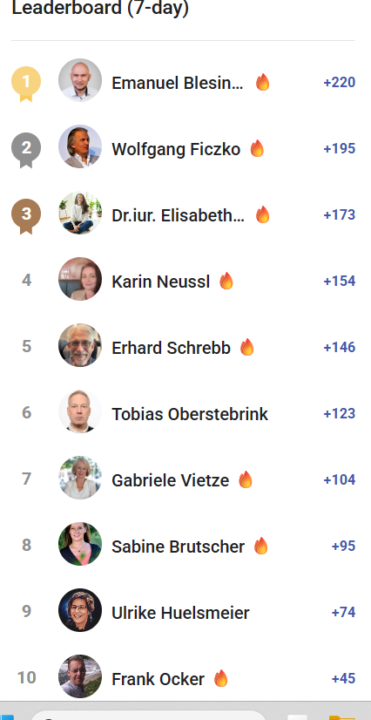Click the gold first-place medal badge
The height and width of the screenshot is (720, 371).
coord(26,84)
